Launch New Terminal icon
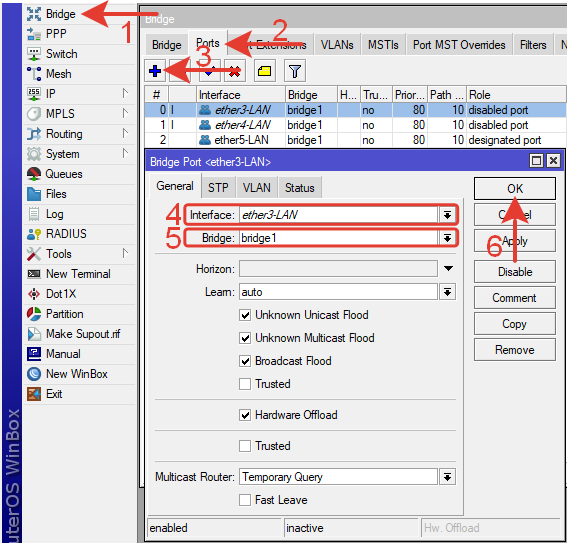The image size is (567, 543). tap(34, 274)
